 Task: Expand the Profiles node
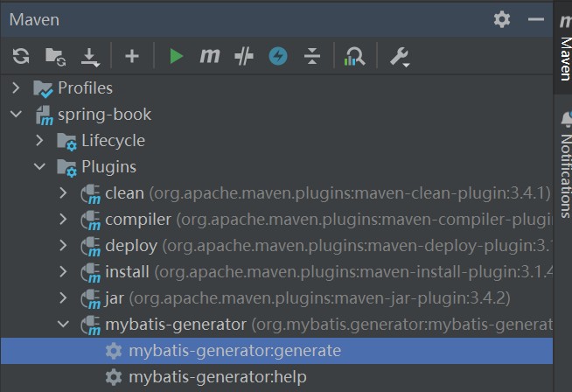point(16,88)
